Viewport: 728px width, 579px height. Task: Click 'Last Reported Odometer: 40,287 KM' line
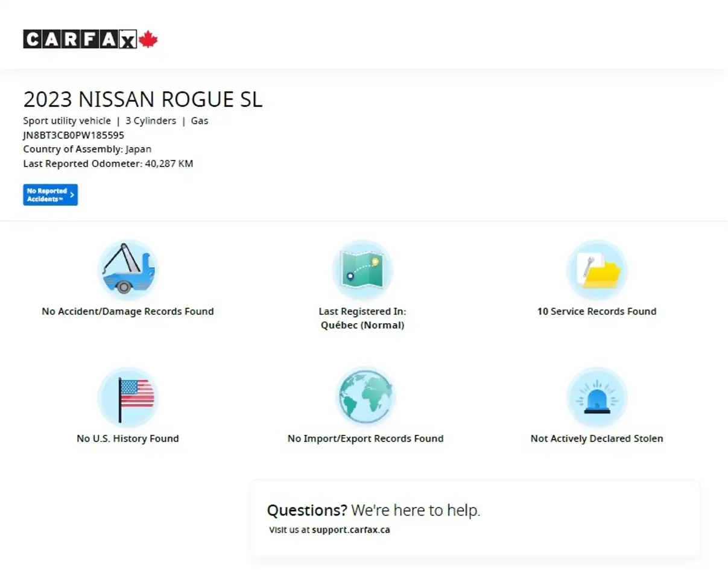click(108, 163)
